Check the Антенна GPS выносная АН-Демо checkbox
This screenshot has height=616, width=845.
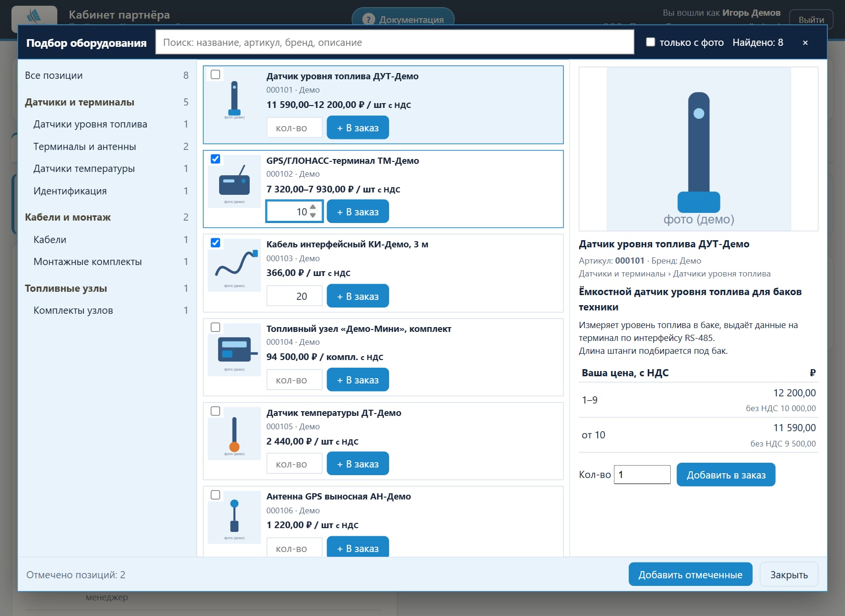[x=215, y=495]
